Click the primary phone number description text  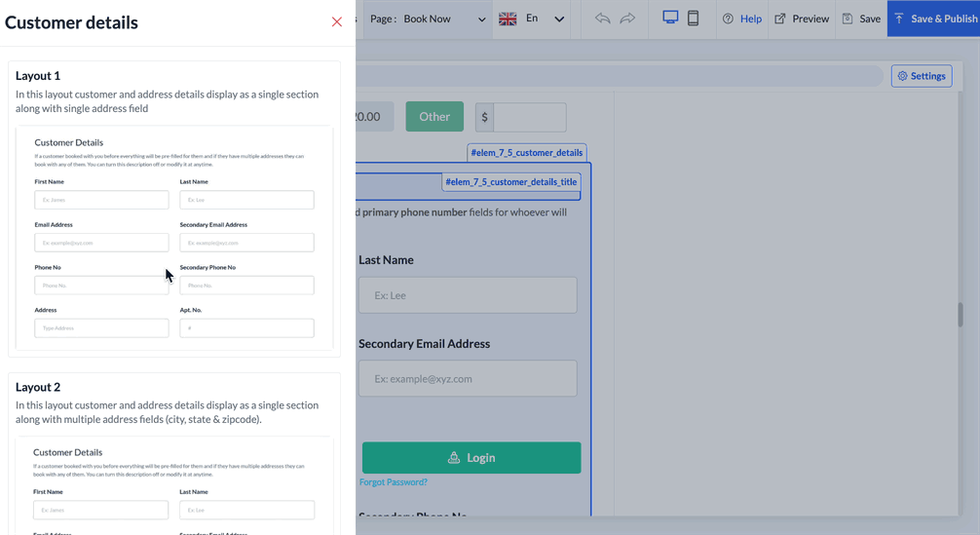[414, 212]
